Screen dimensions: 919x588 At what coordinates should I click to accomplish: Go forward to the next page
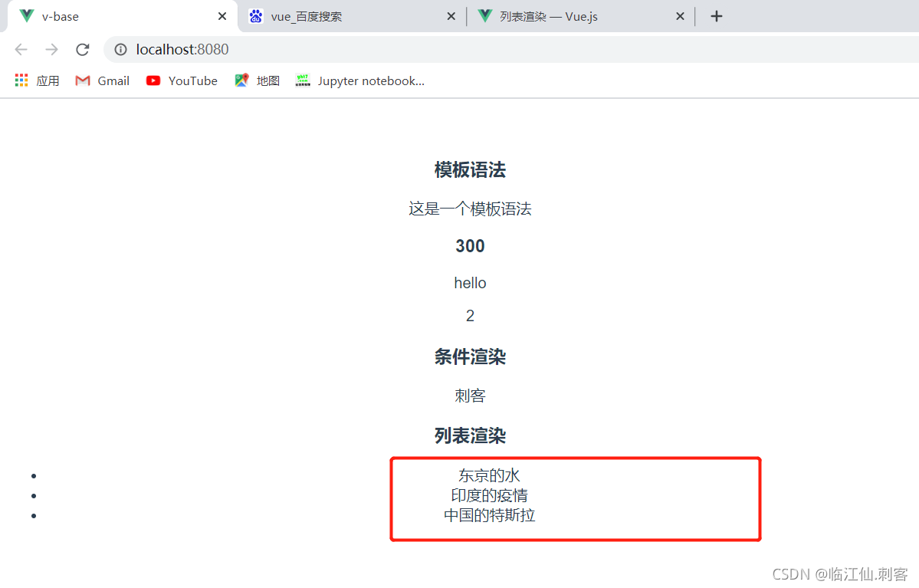51,50
